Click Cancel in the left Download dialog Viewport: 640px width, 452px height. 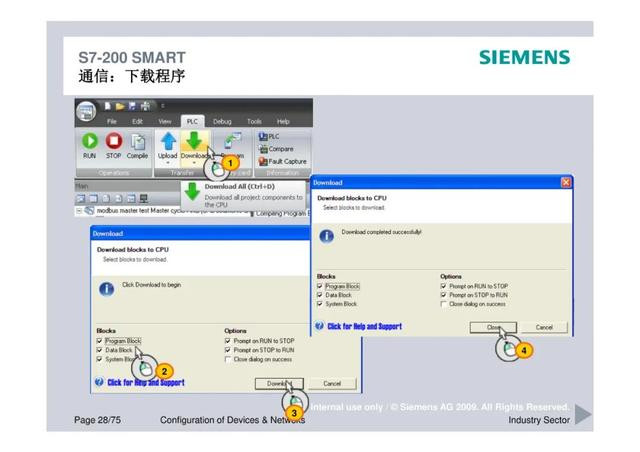pos(332,383)
